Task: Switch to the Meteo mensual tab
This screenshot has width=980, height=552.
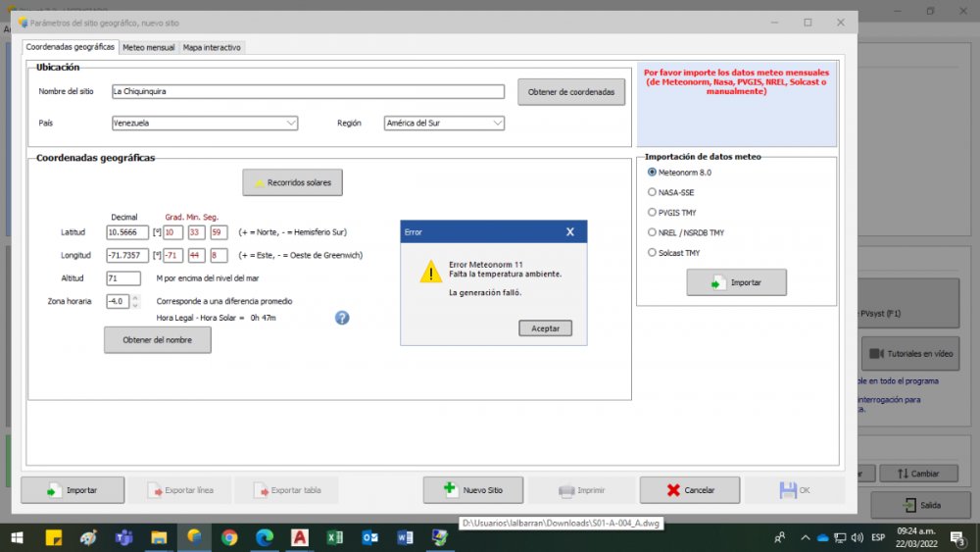Action: pos(149,47)
